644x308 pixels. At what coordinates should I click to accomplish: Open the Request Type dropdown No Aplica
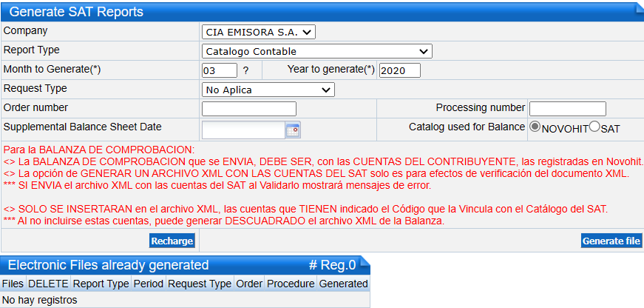268,90
